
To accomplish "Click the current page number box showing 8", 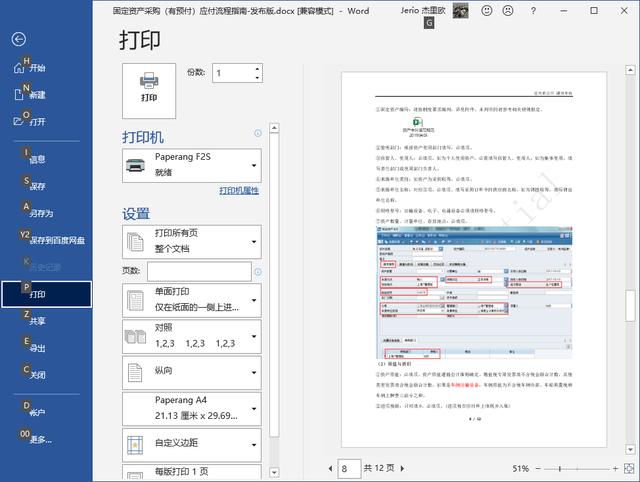I will (x=349, y=469).
